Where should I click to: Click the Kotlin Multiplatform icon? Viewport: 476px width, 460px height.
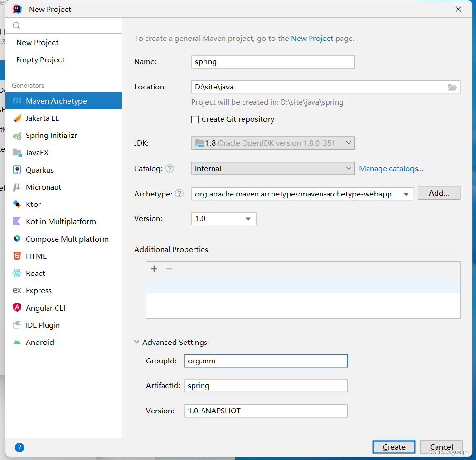point(17,221)
